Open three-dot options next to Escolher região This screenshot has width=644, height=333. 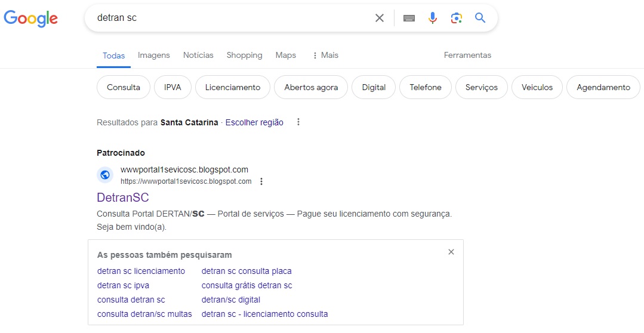pyautogui.click(x=298, y=122)
